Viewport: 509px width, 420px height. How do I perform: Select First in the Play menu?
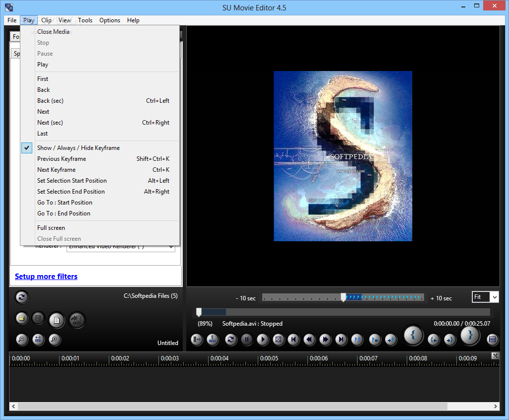[x=100, y=78]
